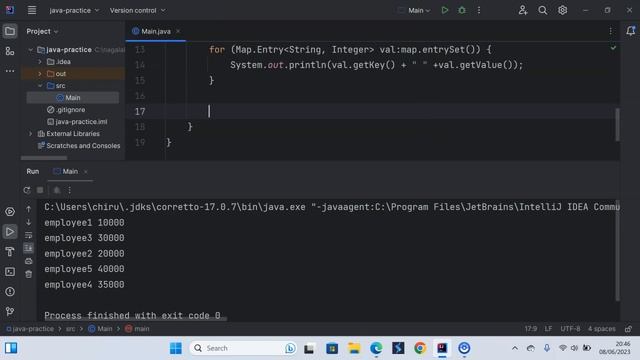Viewport: 640px width, 360px height.
Task: Click the editor vertical scrollbar
Action: (617, 124)
